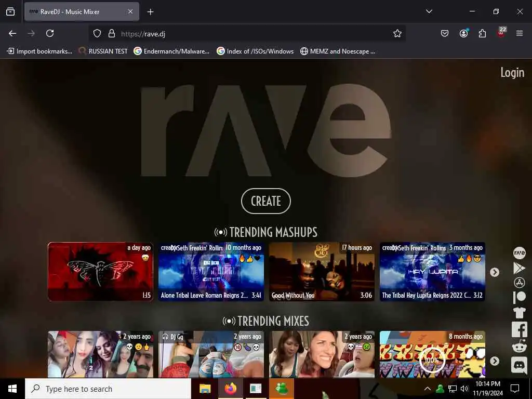Reload the rave.dj page
This screenshot has height=399, width=532.
tap(50, 33)
